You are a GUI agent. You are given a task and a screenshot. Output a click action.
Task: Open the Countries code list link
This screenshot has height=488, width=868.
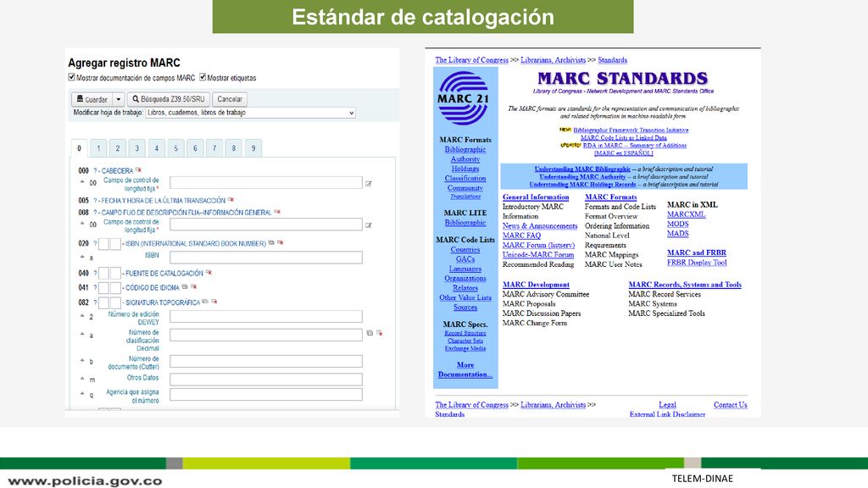click(x=465, y=250)
